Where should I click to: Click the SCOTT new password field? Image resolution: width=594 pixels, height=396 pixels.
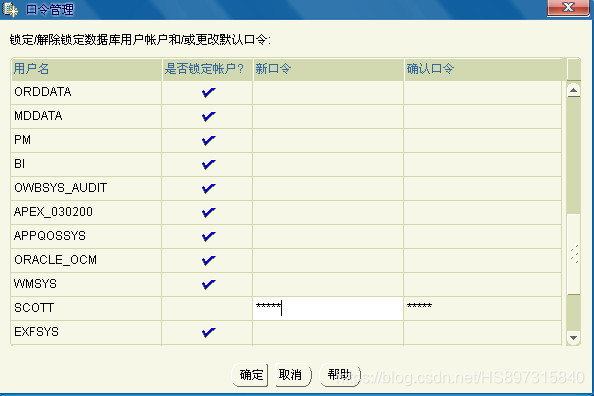[328, 308]
